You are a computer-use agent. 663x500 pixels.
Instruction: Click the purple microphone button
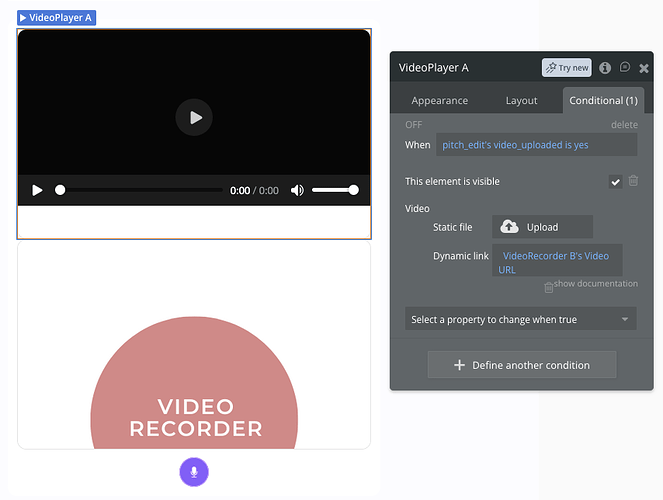tap(194, 472)
